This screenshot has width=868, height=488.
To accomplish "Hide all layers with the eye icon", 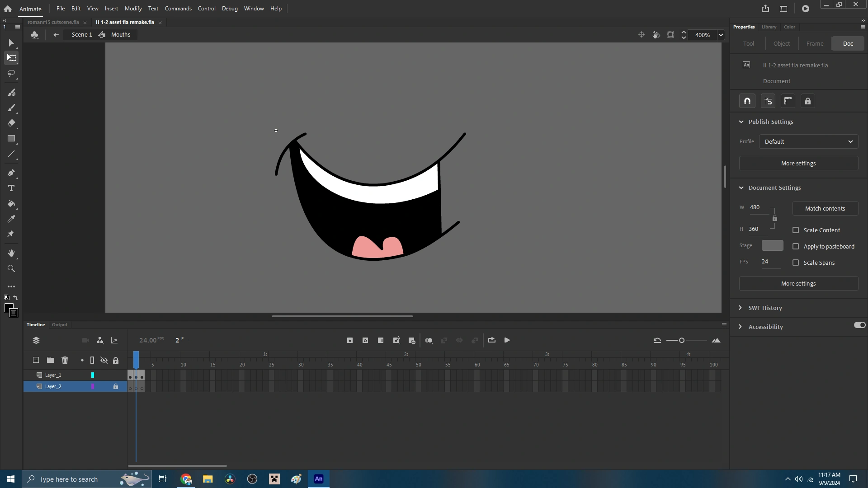I will click(x=104, y=360).
